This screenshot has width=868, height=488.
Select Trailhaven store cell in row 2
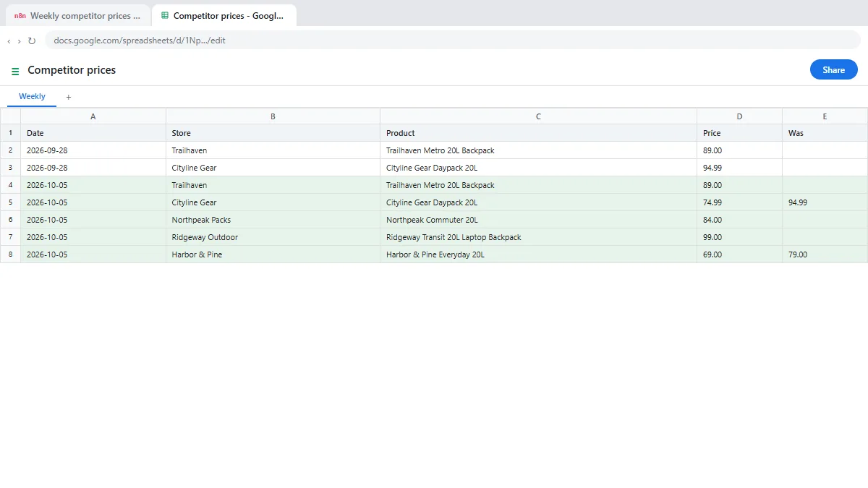coord(273,150)
